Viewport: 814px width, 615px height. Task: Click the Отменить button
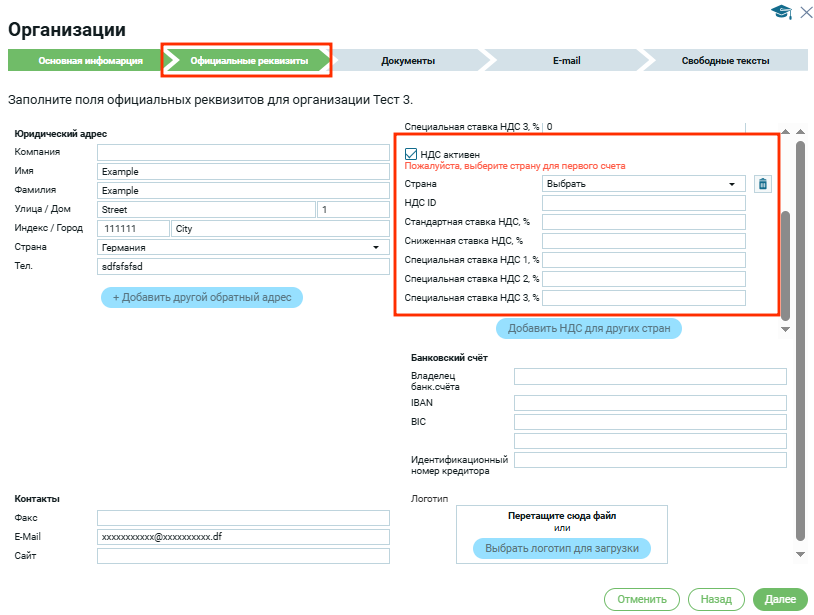pos(641,599)
